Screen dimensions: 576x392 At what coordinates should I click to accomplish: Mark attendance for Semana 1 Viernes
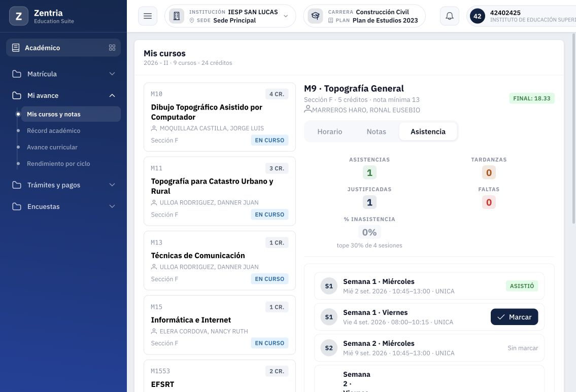pos(514,317)
